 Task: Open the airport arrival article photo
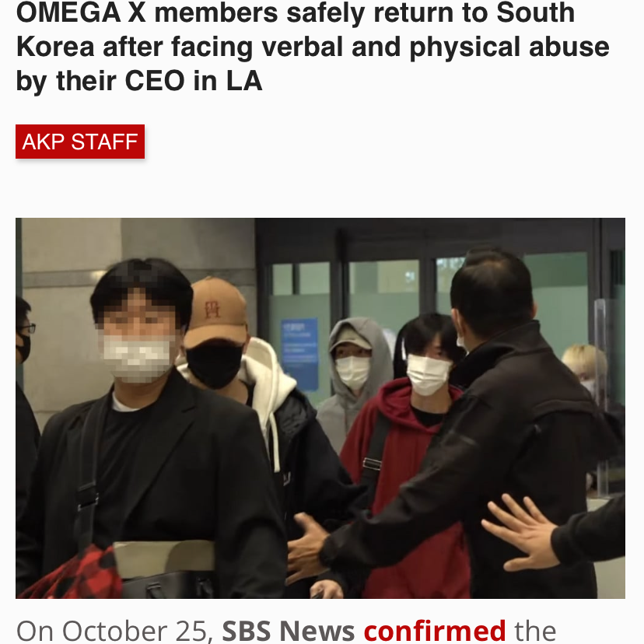pos(320,408)
